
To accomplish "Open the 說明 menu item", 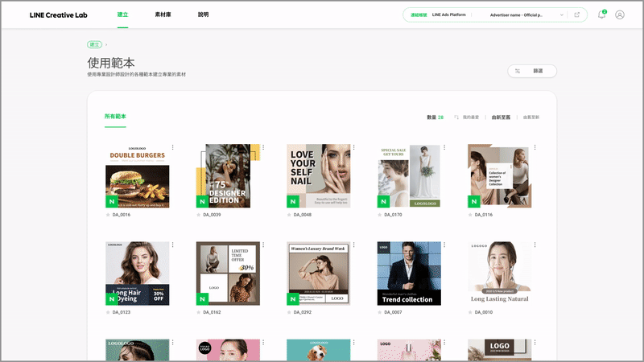I will (x=203, y=14).
